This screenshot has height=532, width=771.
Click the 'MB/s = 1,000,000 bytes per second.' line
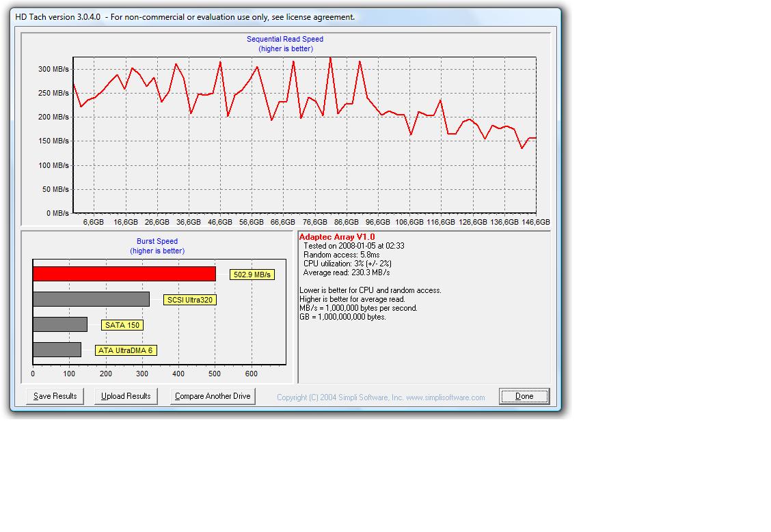click(358, 308)
